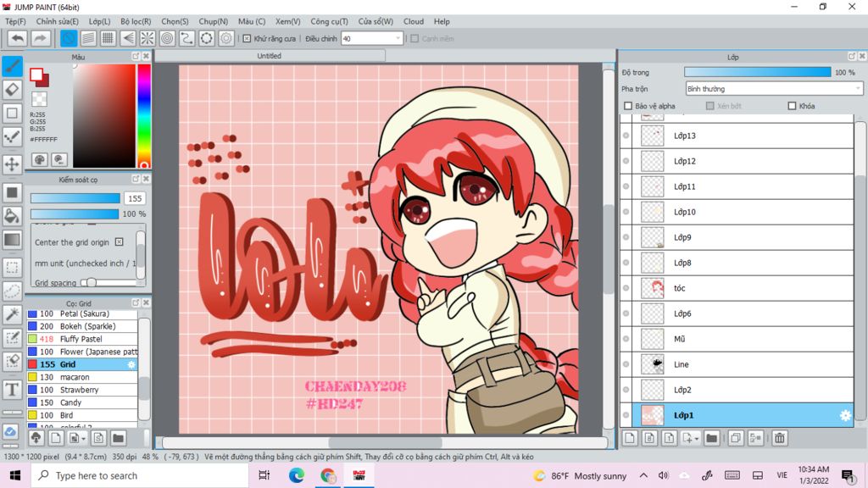
Task: Click the Redo arrow button
Action: point(41,38)
